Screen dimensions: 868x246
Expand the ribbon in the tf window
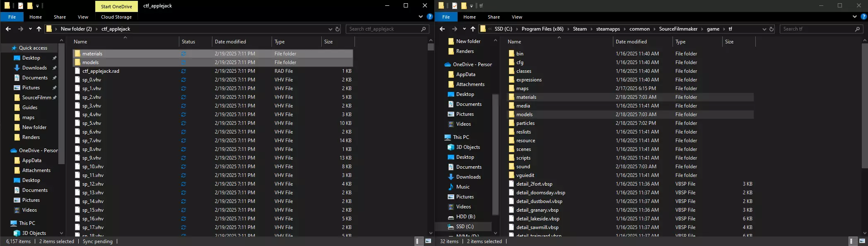point(855,17)
